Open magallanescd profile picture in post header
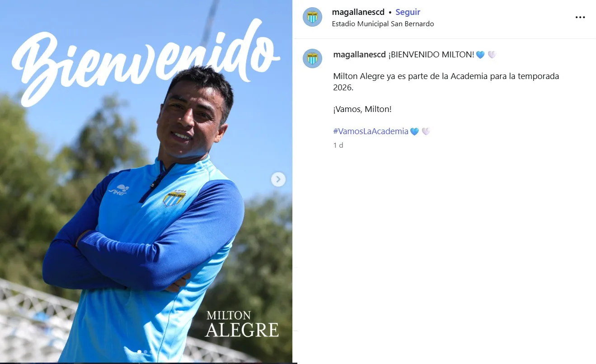Image resolution: width=596 pixels, height=364 pixels. coord(312,17)
